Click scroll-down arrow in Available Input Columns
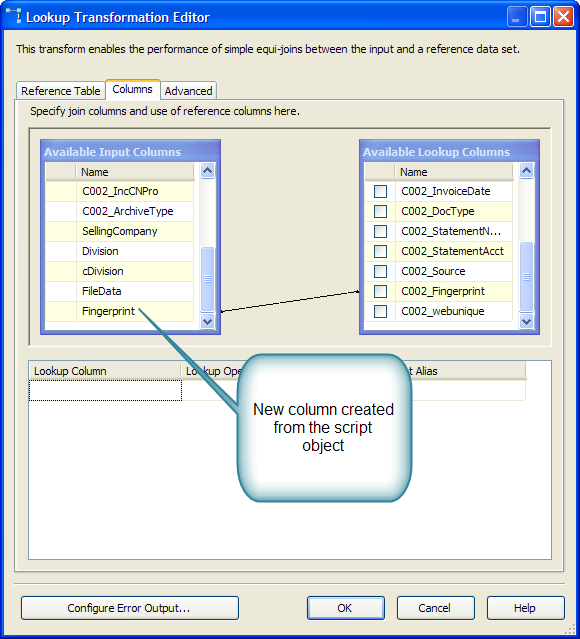 pyautogui.click(x=207, y=321)
